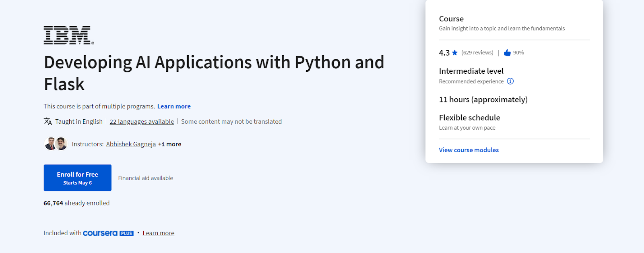Open Learn more about multiple programs
This screenshot has width=644, height=253.
point(174,106)
